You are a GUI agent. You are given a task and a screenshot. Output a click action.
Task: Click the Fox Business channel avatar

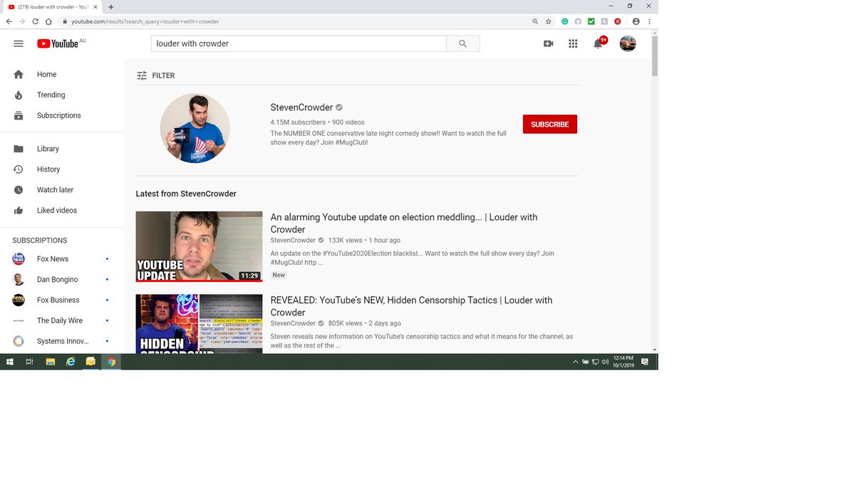pos(19,300)
